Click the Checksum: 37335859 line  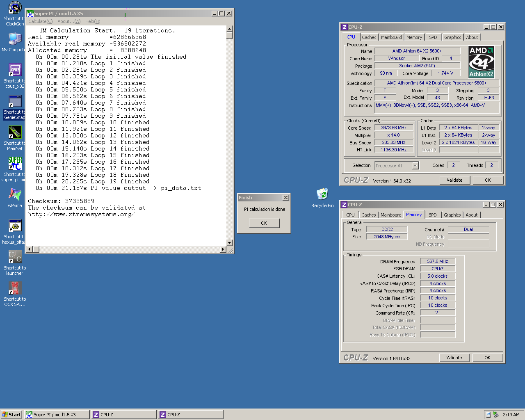click(61, 201)
